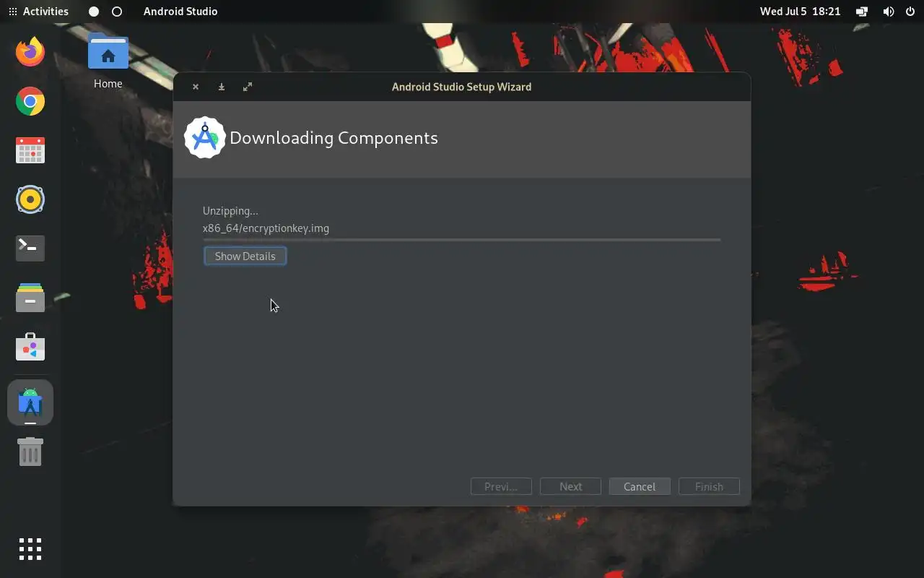Image resolution: width=924 pixels, height=578 pixels.
Task: Open the clock and calendar panel
Action: [800, 12]
